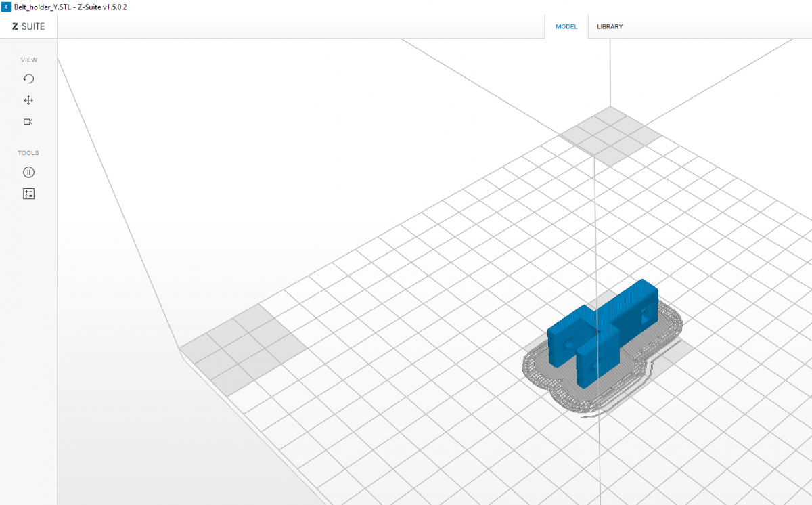Click the camera view icon
The height and width of the screenshot is (505, 812).
pos(28,122)
